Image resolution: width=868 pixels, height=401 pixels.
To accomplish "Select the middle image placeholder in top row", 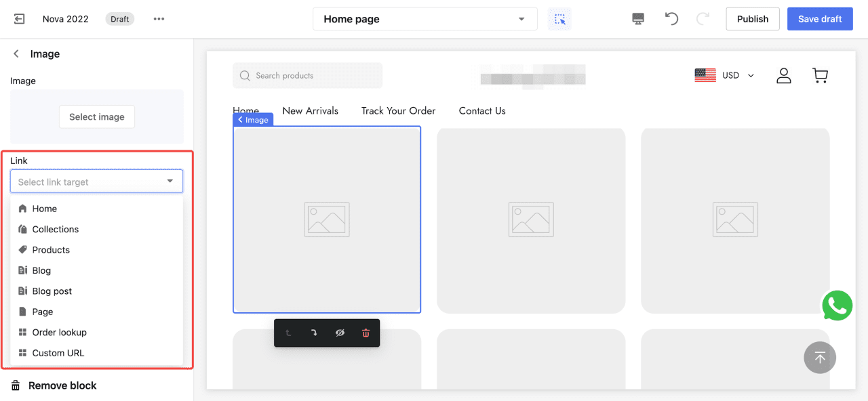I will pyautogui.click(x=531, y=221).
